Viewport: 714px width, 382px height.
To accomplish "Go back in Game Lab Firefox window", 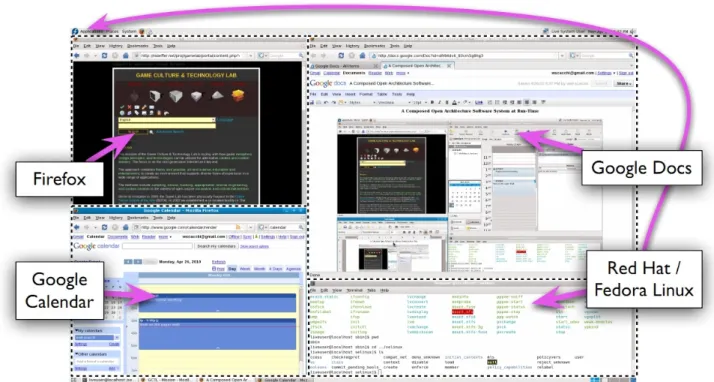I will (x=76, y=56).
